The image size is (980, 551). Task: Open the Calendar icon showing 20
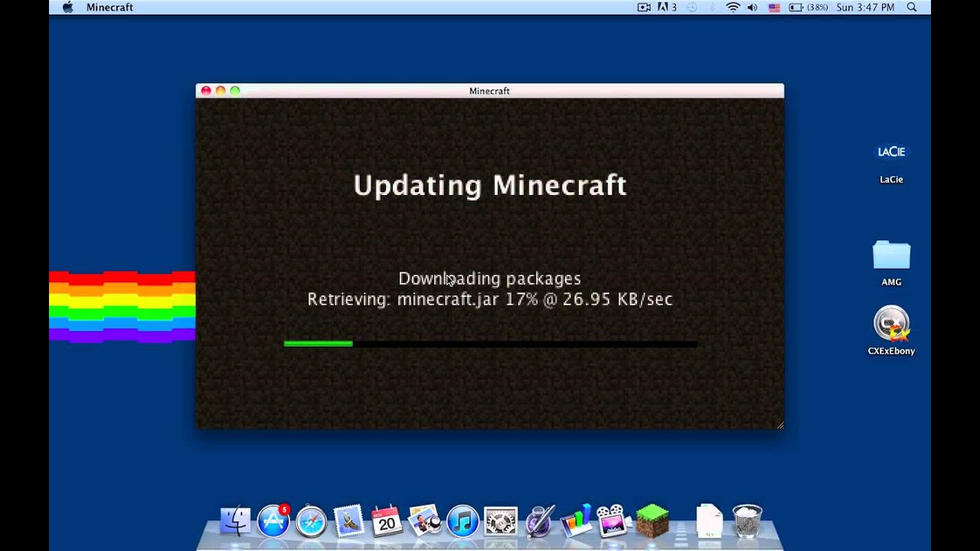coord(387,521)
